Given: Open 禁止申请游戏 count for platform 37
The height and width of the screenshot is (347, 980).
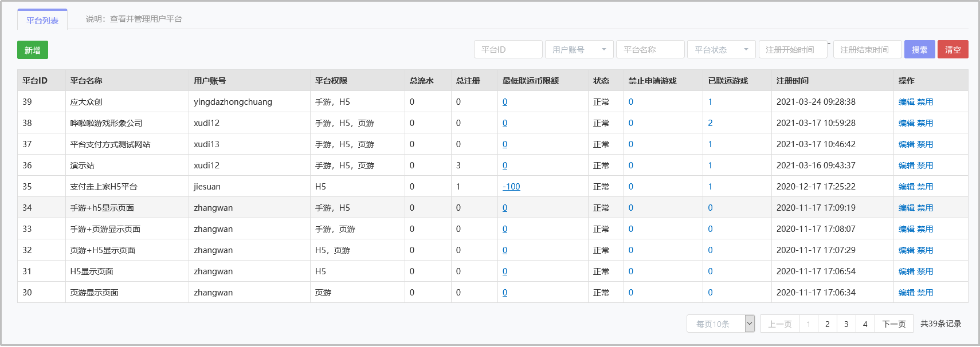Looking at the screenshot, I should (x=631, y=144).
